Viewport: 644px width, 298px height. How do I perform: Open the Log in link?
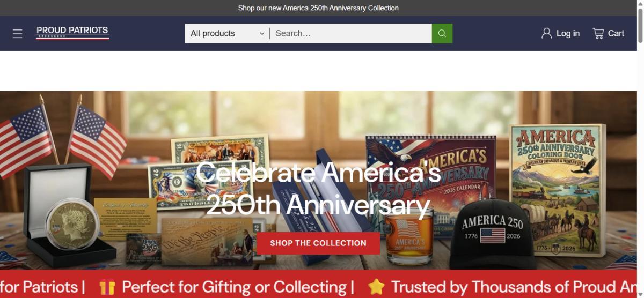[x=560, y=33]
